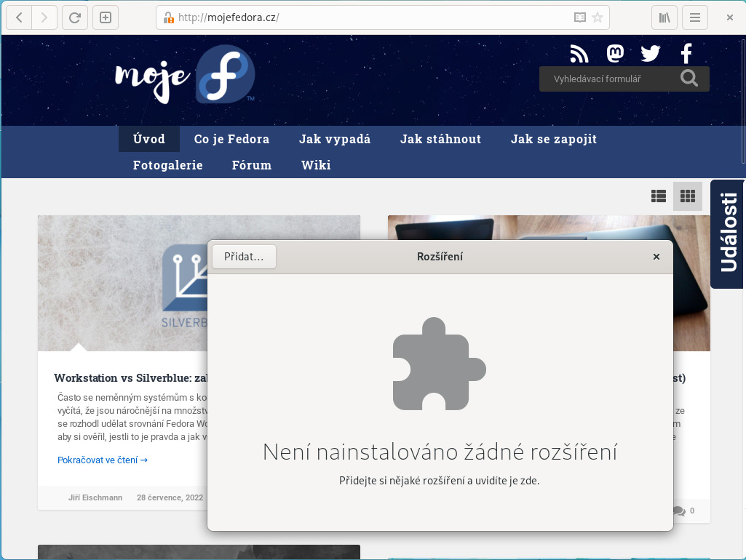
Task: Toggle reader mode icon in address bar
Action: pos(579,17)
